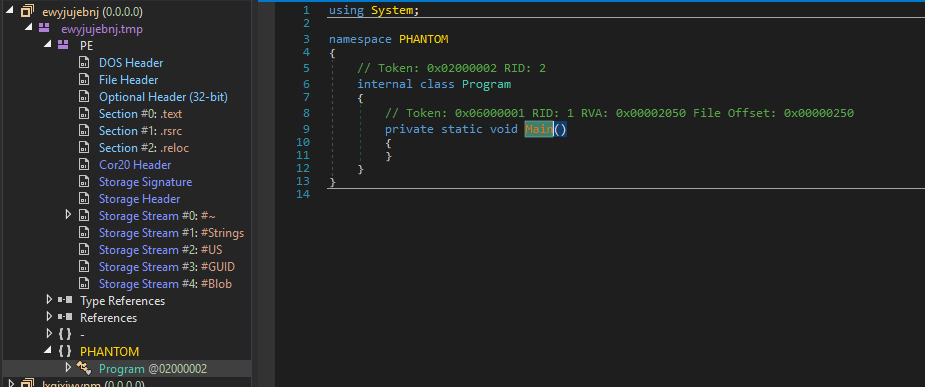Collapse the PE node
Viewport: 925px width, 387px height.
[47, 45]
